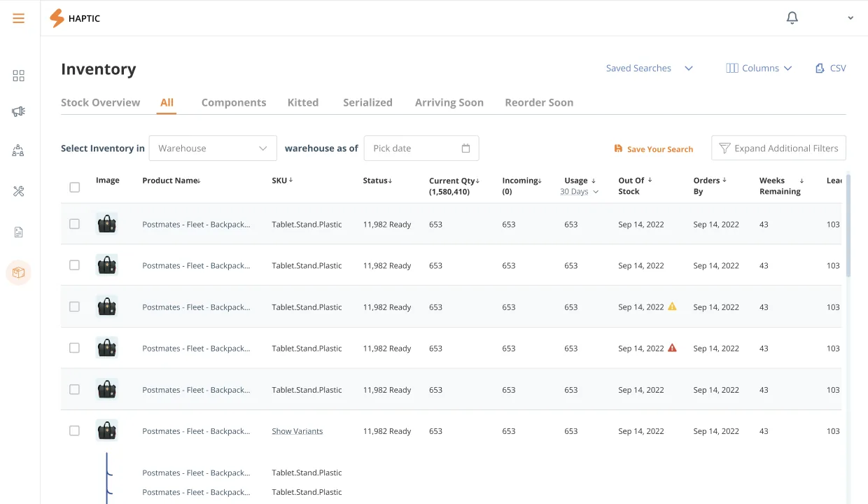Sort by Usage column
868x504 pixels.
(580, 181)
